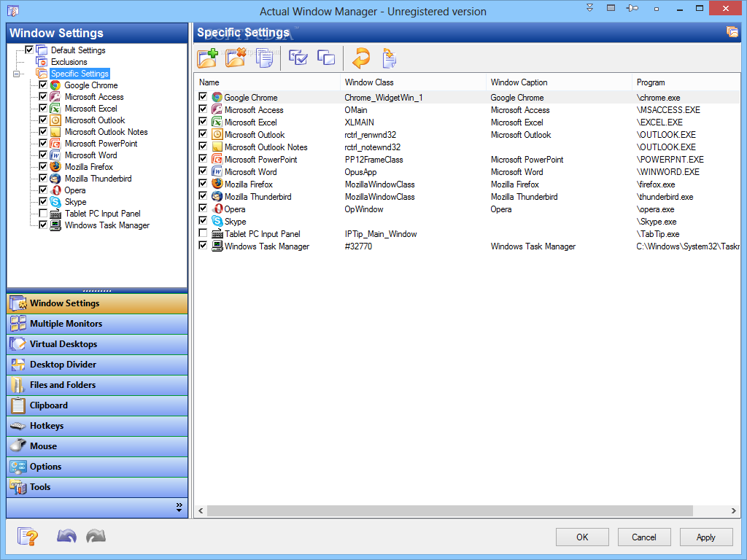
Task: Select Exclusions in the settings tree
Action: point(69,62)
